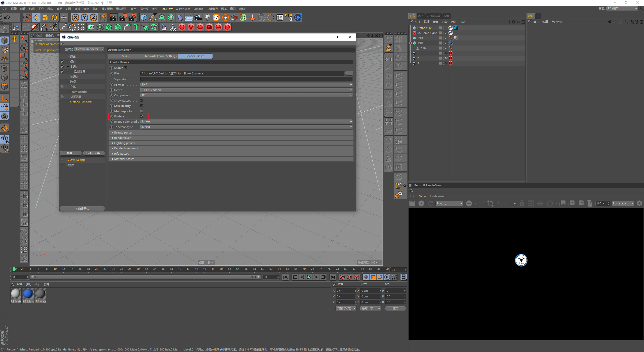
Task: Click the File output path field
Action: 242,73
